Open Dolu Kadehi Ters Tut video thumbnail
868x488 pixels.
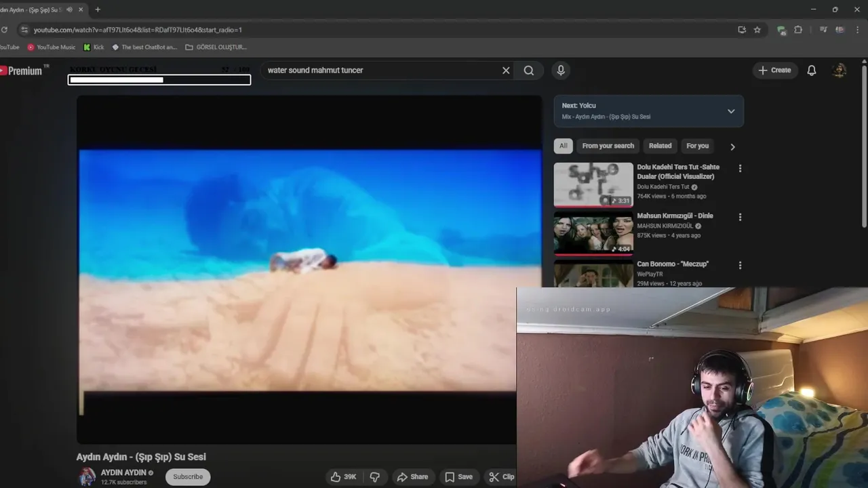pyautogui.click(x=593, y=184)
